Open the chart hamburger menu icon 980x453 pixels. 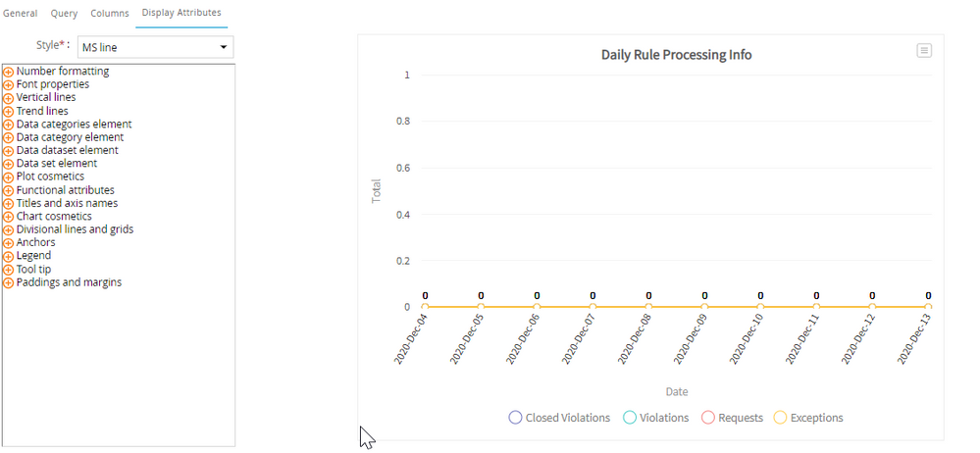pos(923,51)
